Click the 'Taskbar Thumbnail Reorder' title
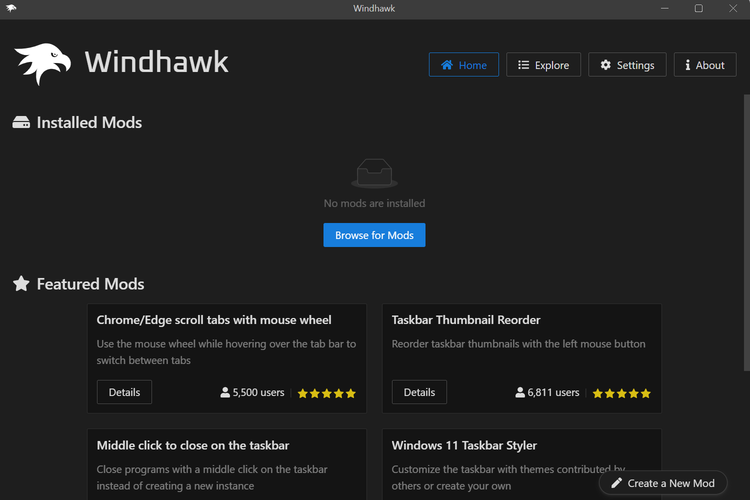 pos(466,320)
